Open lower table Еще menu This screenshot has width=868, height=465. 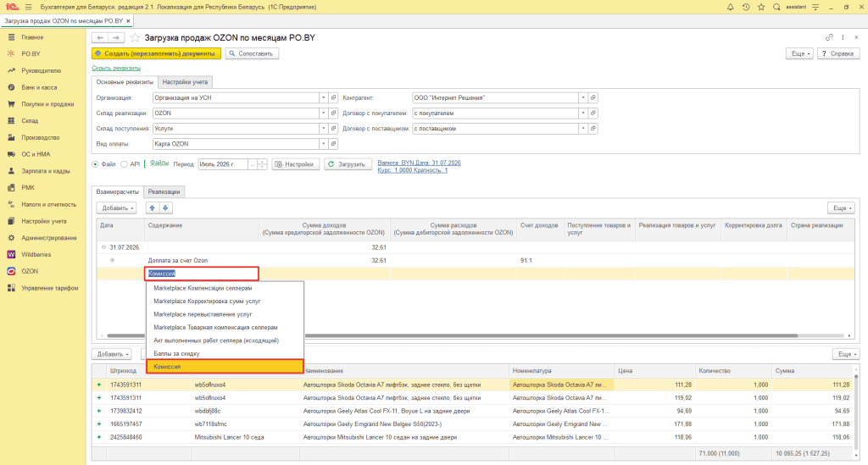point(845,354)
